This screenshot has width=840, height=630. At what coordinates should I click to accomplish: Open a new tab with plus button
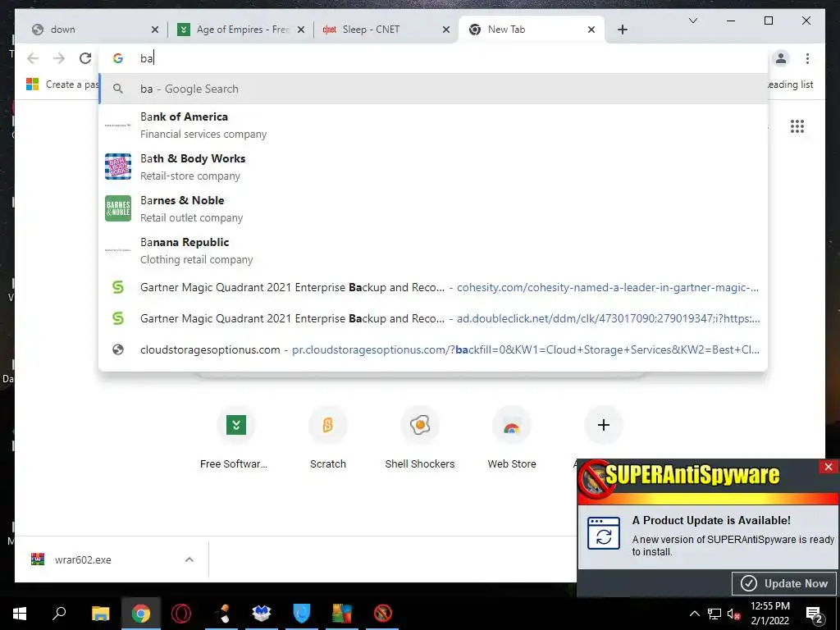click(x=622, y=30)
